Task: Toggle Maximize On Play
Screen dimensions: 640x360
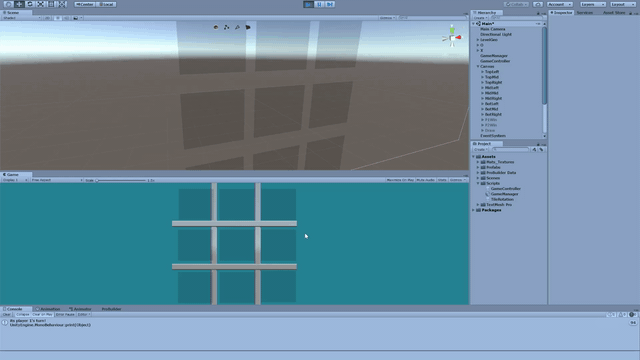Action: (400, 180)
